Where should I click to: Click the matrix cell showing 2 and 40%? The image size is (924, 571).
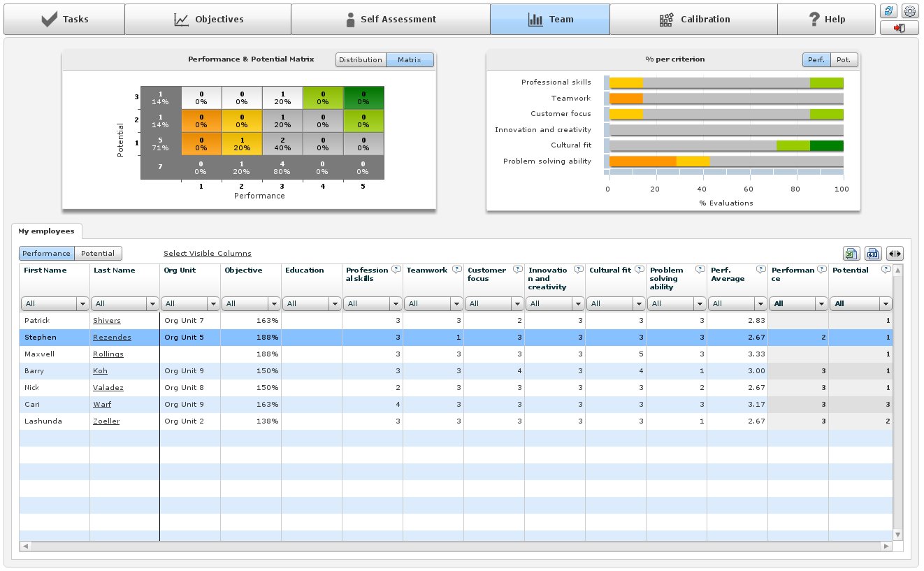click(282, 144)
